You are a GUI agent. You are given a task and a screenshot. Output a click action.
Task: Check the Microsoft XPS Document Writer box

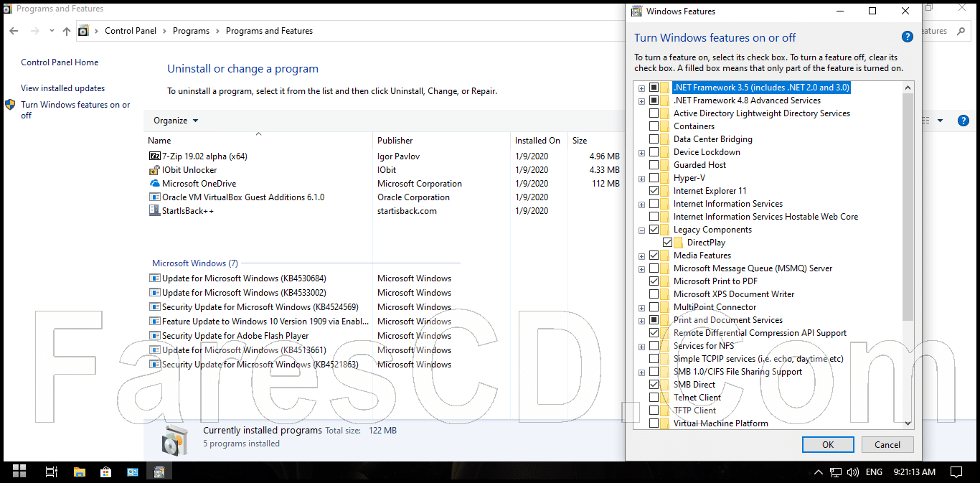click(654, 294)
